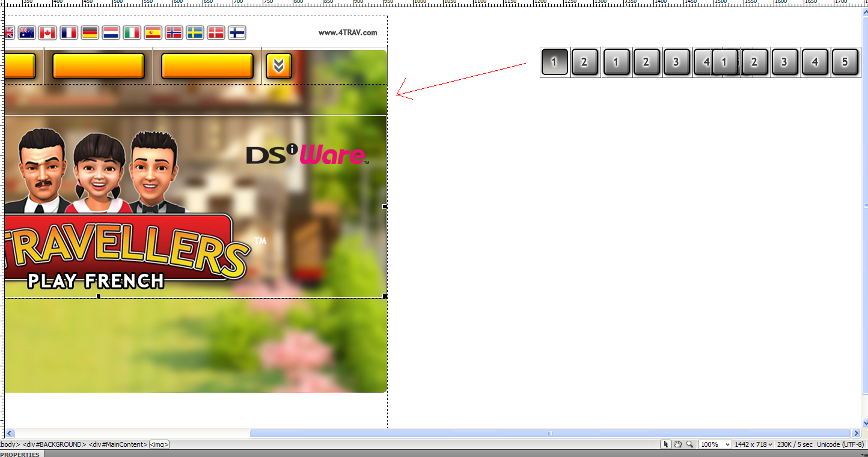Click the DSiWare logo in the image

coord(307,154)
